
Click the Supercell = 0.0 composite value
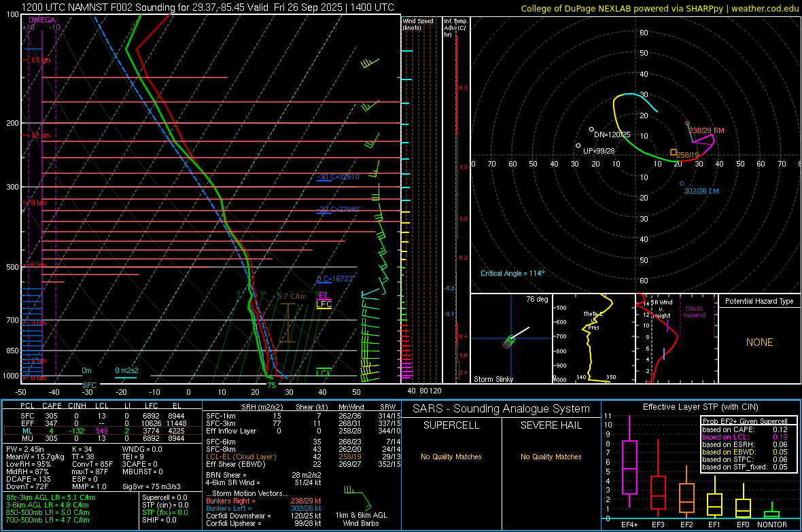pos(164,497)
